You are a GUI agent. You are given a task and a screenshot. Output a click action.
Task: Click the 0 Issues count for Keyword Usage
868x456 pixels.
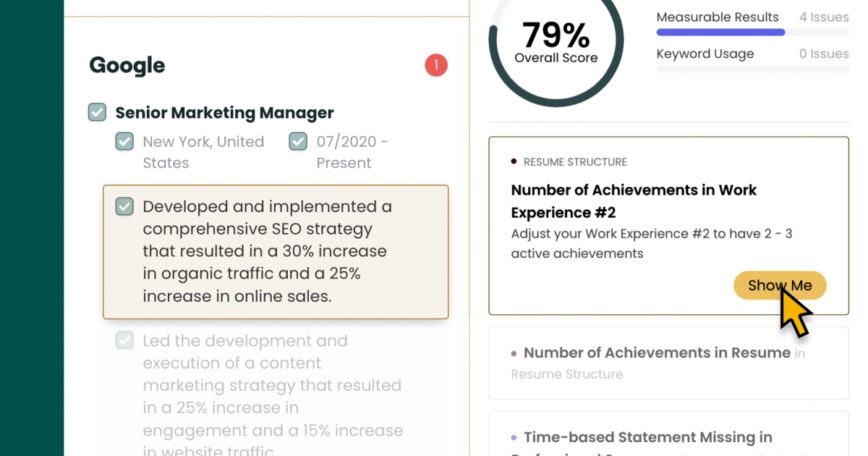click(824, 53)
